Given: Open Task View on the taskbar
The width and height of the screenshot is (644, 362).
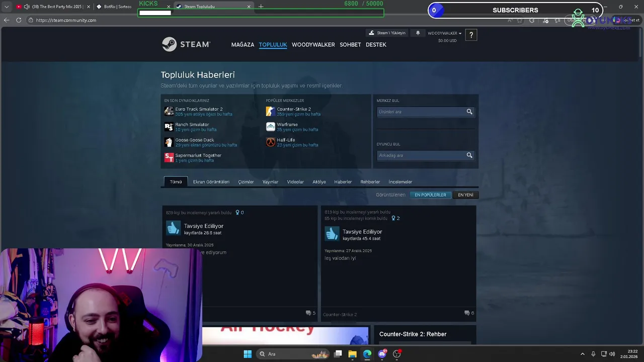Looking at the screenshot, I should point(338,354).
